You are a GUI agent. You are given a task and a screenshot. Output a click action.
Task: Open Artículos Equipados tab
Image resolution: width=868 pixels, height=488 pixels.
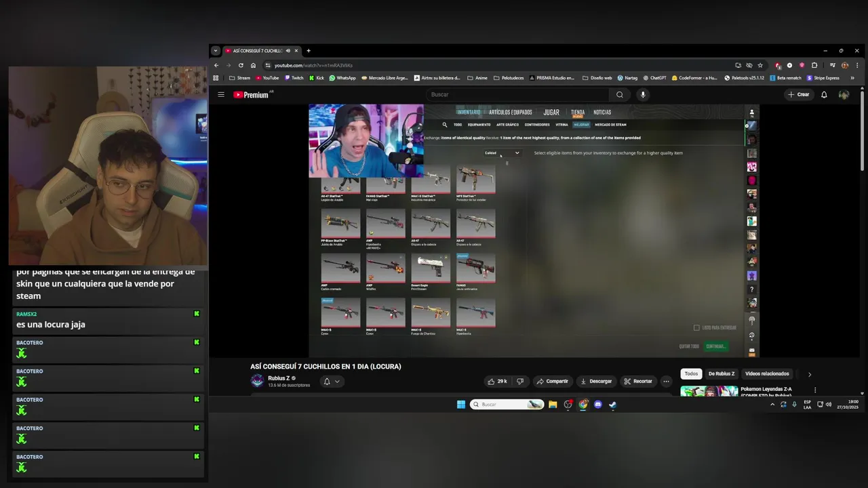click(x=511, y=113)
